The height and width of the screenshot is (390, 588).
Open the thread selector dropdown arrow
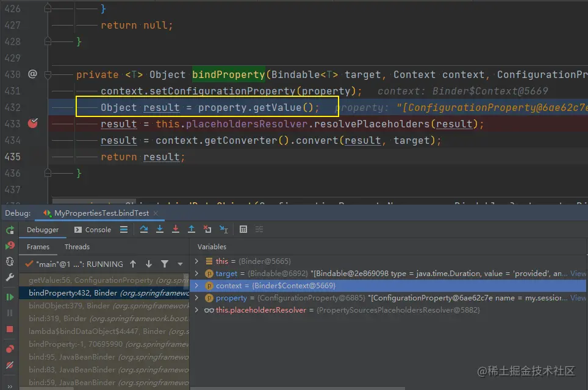tap(180, 264)
